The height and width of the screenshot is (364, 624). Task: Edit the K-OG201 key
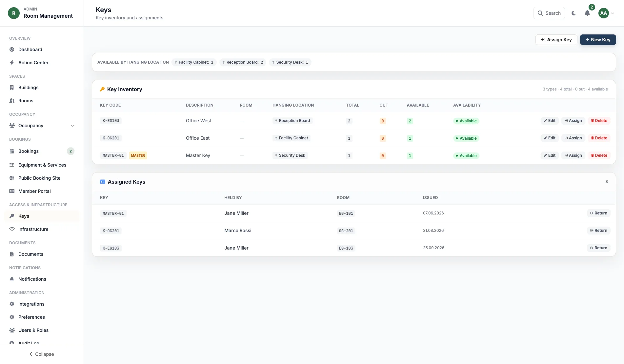(x=550, y=138)
